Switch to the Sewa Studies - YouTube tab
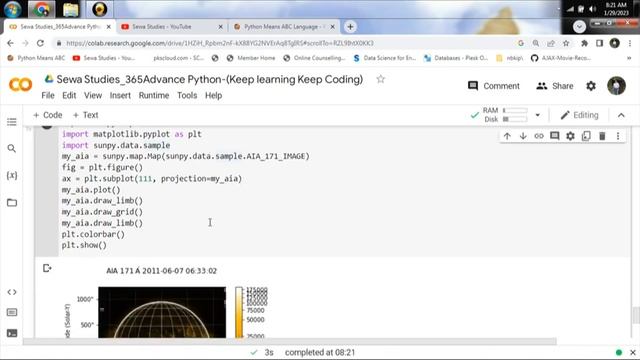This screenshot has height=360, width=640. [171, 27]
